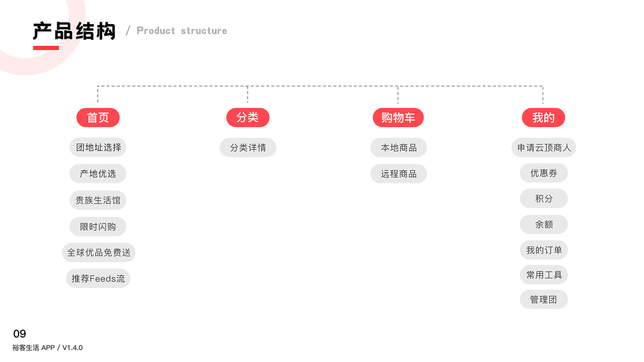
Task: Select the 限时闪购 item
Action: pyautogui.click(x=98, y=227)
